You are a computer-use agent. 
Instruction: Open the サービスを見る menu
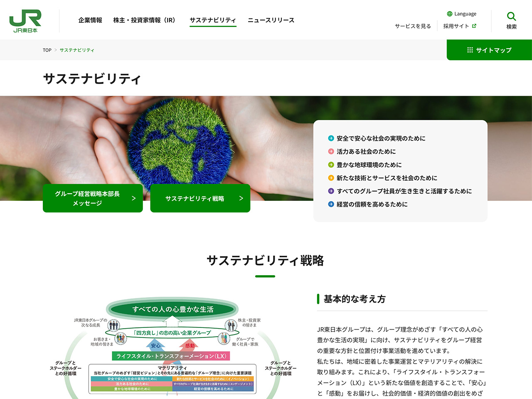[x=413, y=26]
